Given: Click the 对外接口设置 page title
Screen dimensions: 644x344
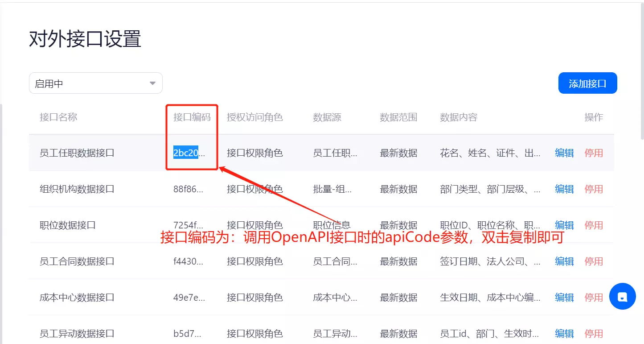Looking at the screenshot, I should (x=85, y=39).
